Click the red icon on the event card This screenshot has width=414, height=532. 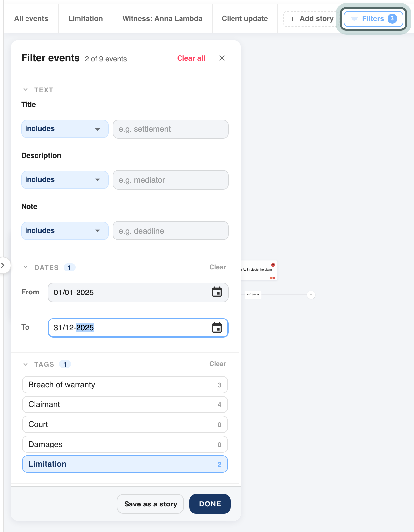tap(273, 265)
